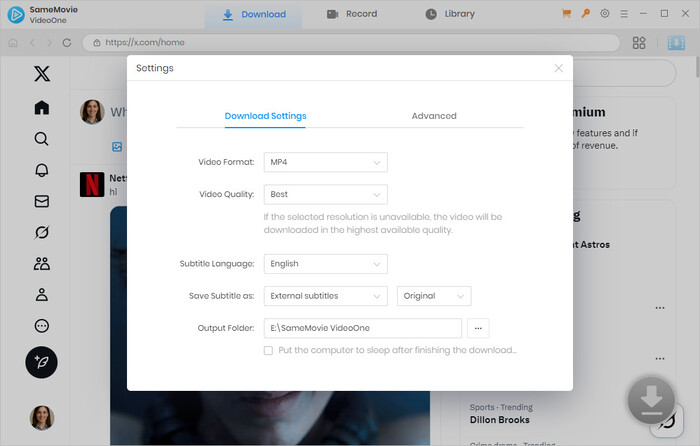Image resolution: width=700 pixels, height=446 pixels.
Task: Close the Settings dialog
Action: point(558,68)
